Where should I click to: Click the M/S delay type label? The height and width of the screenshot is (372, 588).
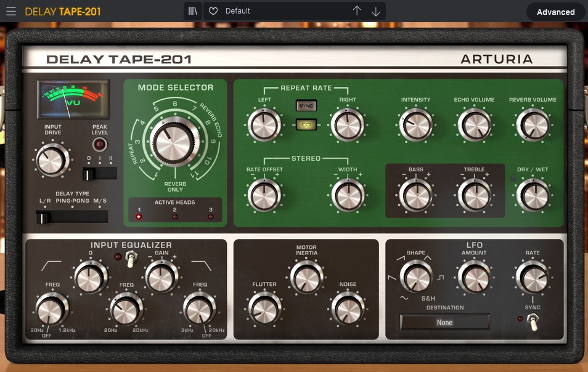(100, 201)
